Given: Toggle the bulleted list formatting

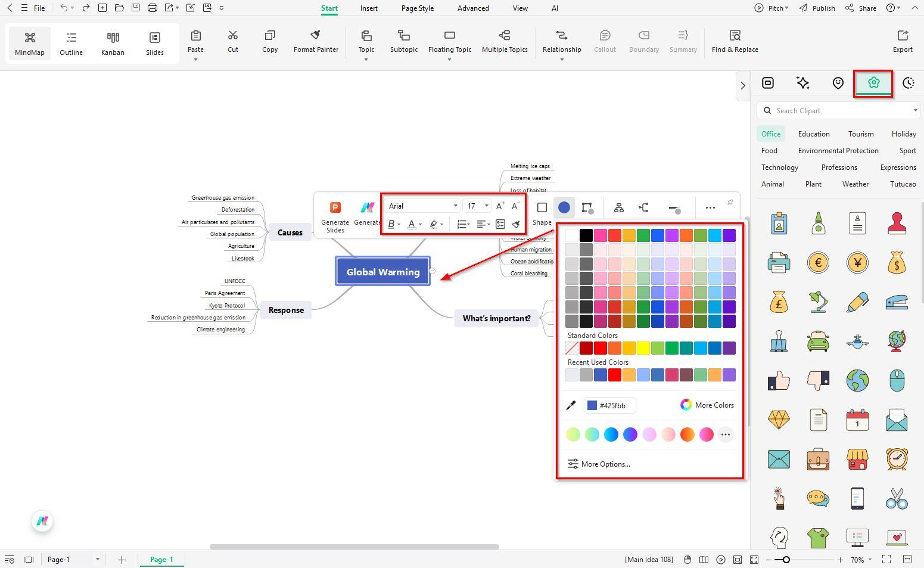Looking at the screenshot, I should point(462,224).
